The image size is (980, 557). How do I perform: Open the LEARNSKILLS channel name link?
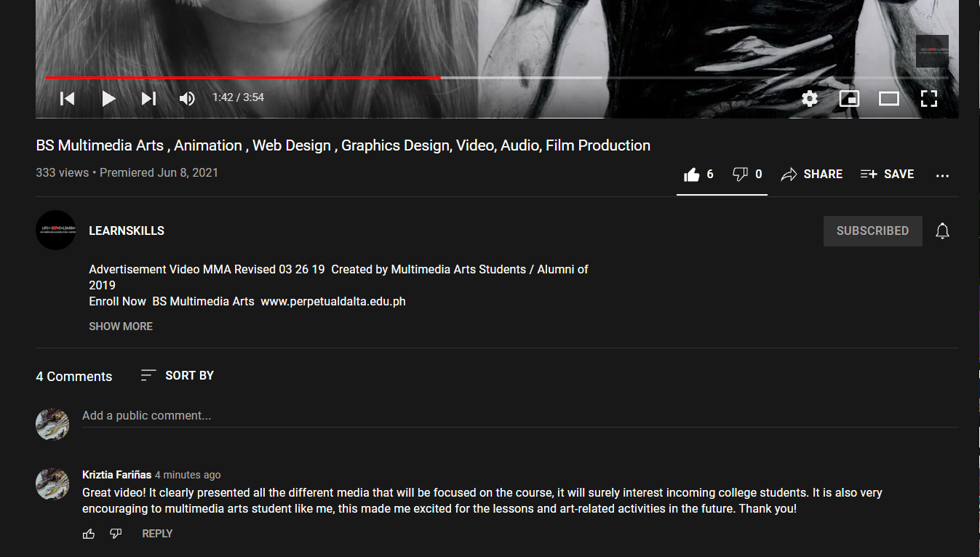pyautogui.click(x=127, y=231)
